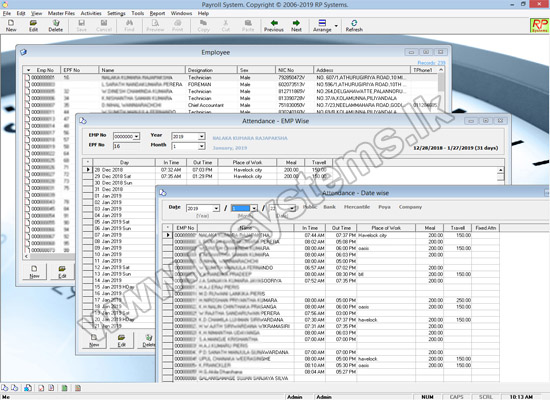Click the In Time header in Attendance EMP Wise
This screenshot has height=400, width=550.
point(171,162)
